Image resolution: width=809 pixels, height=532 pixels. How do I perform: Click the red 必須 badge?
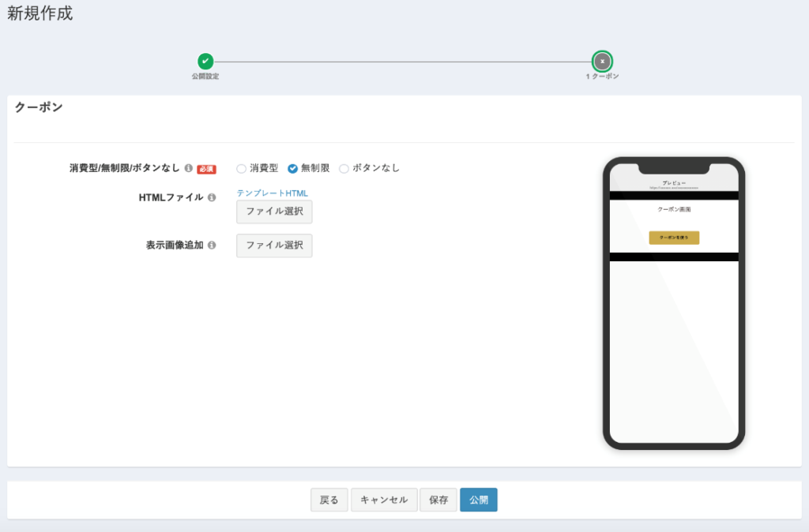[x=206, y=169]
